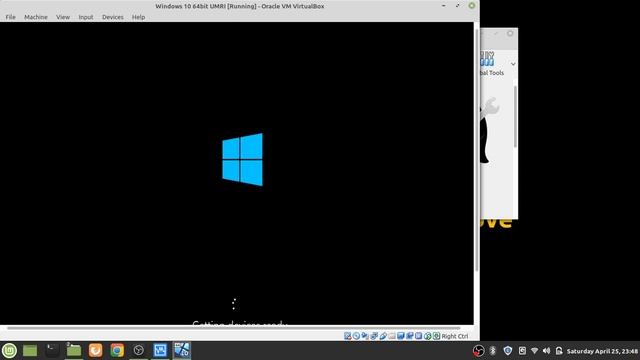Open the Input menu
The height and width of the screenshot is (360, 640).
[86, 17]
